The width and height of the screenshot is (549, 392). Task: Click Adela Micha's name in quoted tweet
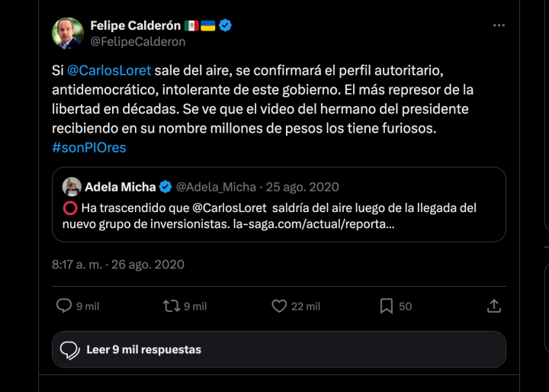pyautogui.click(x=120, y=187)
